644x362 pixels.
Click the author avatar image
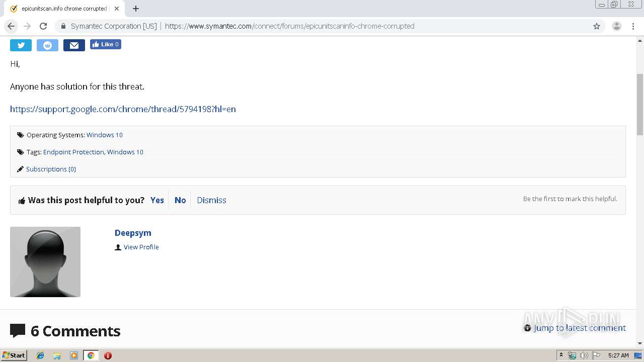(x=45, y=262)
